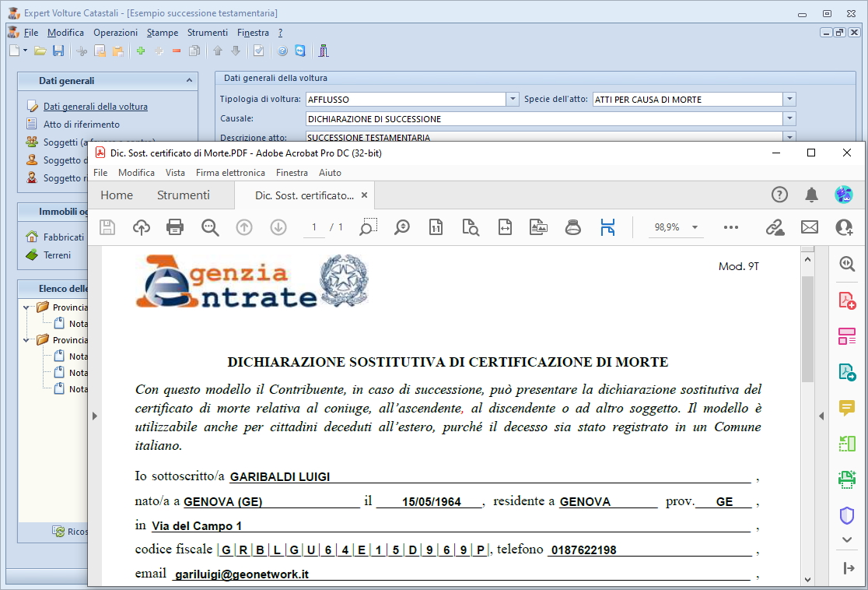Screen dimensions: 868x590
Task: Open the Export PDF tool in sidebar
Action: point(847,372)
